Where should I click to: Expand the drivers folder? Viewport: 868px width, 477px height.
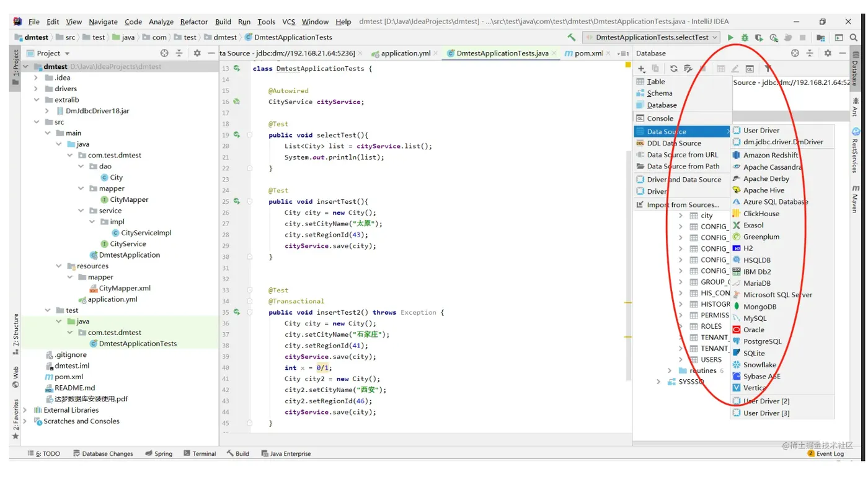click(37, 89)
